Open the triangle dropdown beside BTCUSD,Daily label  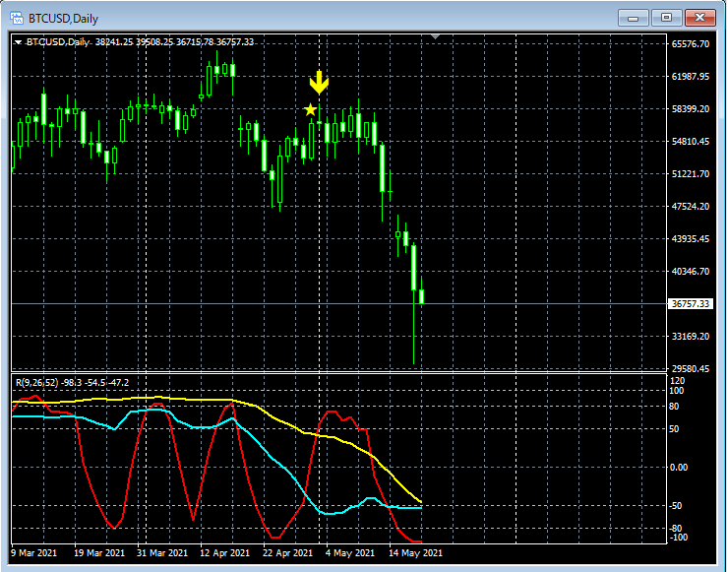(x=19, y=42)
